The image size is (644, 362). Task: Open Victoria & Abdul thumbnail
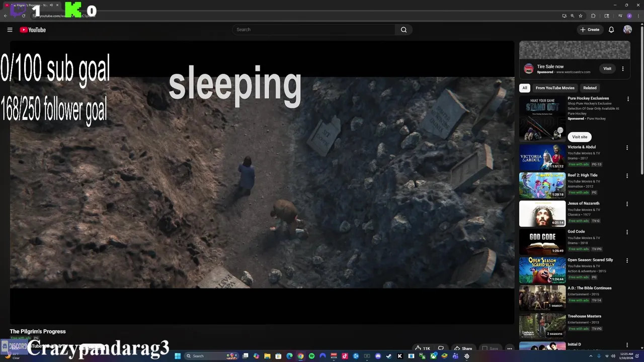(542, 157)
